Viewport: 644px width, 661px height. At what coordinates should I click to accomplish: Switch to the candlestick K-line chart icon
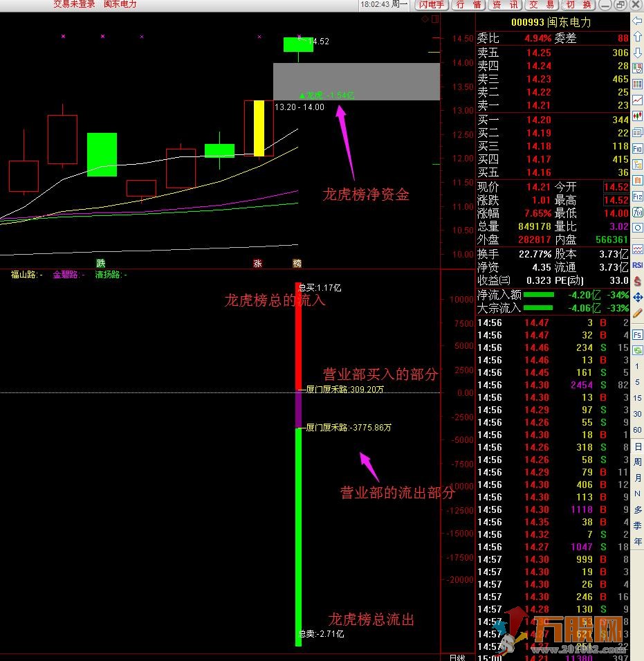pyautogui.click(x=637, y=116)
